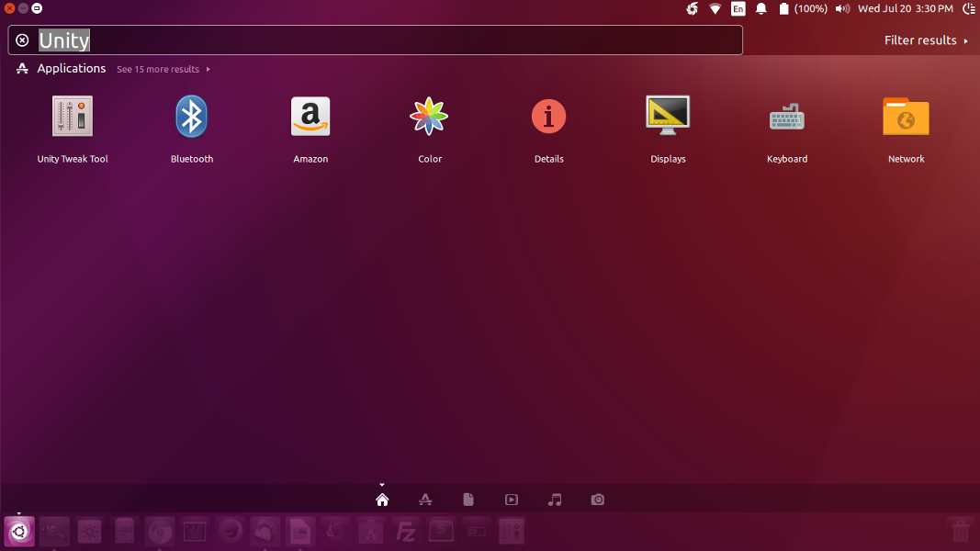
Task: Click the Applications category heading
Action: point(72,69)
